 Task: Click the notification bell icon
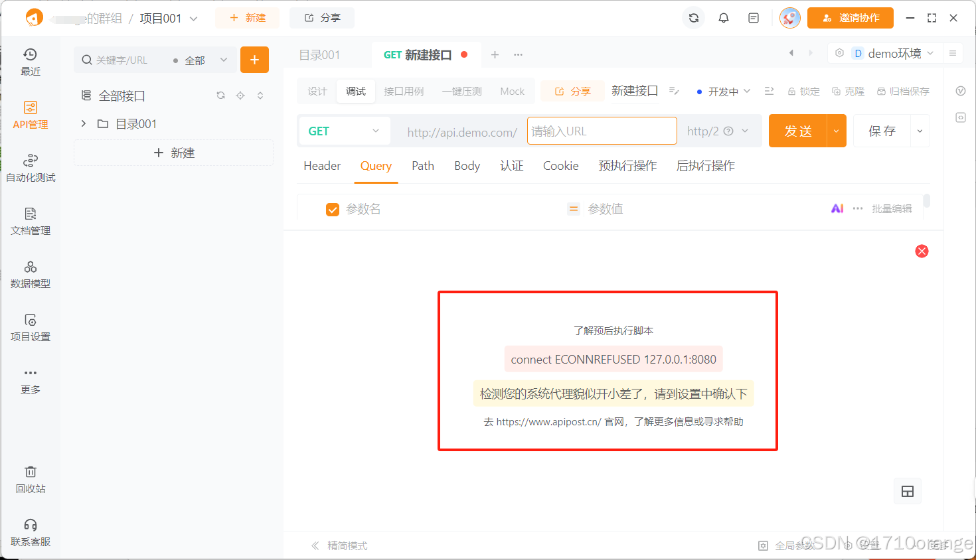pyautogui.click(x=723, y=18)
